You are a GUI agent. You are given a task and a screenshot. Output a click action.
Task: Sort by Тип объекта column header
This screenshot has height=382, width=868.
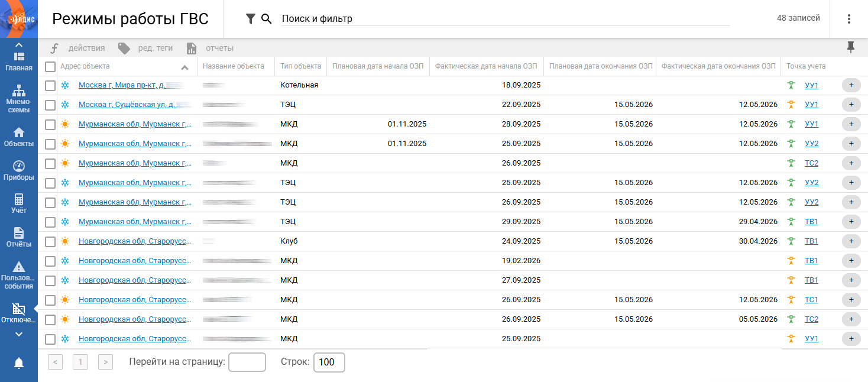tap(300, 66)
